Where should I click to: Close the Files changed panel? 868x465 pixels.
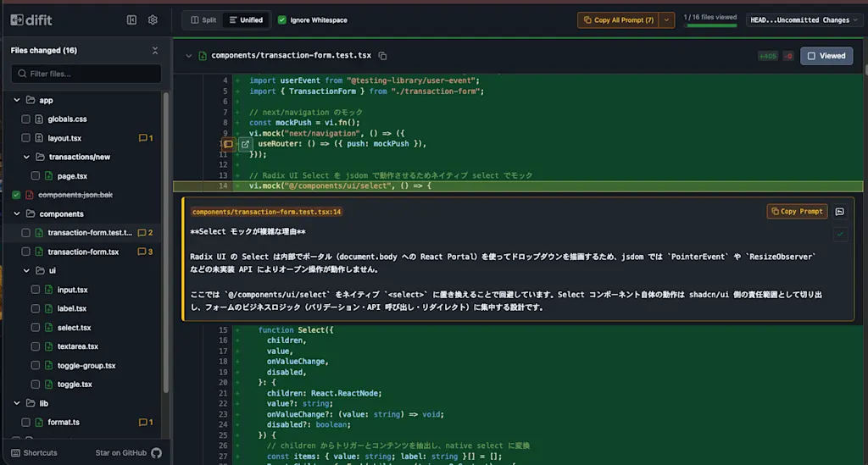click(155, 50)
